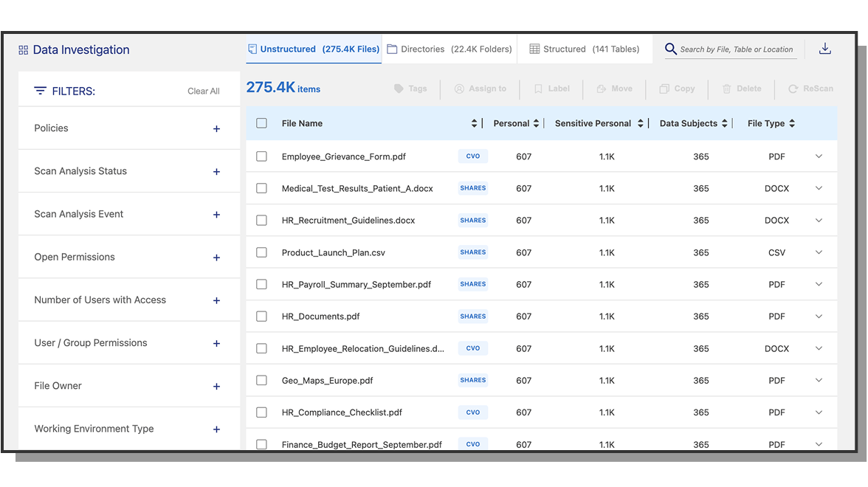This screenshot has height=487, width=868.
Task: Click Clear All to reset filters
Action: (203, 91)
